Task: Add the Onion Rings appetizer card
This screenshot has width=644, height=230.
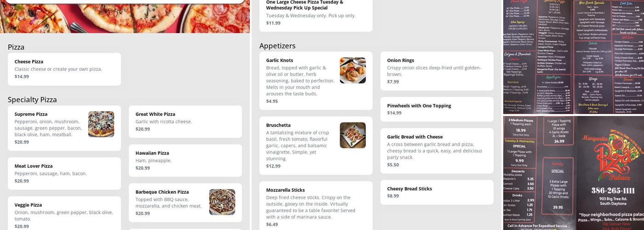Action: tap(437, 71)
